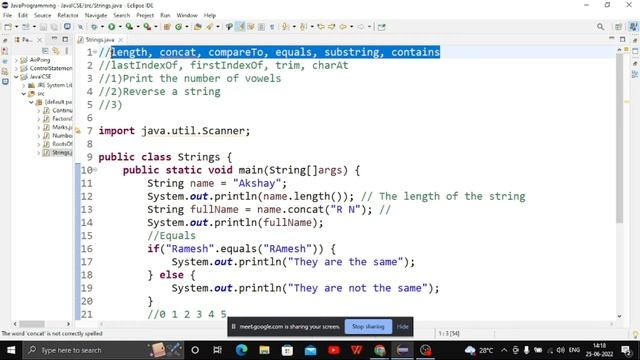Viewport: 640px width, 360px height.
Task: Expand the ControlStatements project node
Action: click(x=16, y=68)
